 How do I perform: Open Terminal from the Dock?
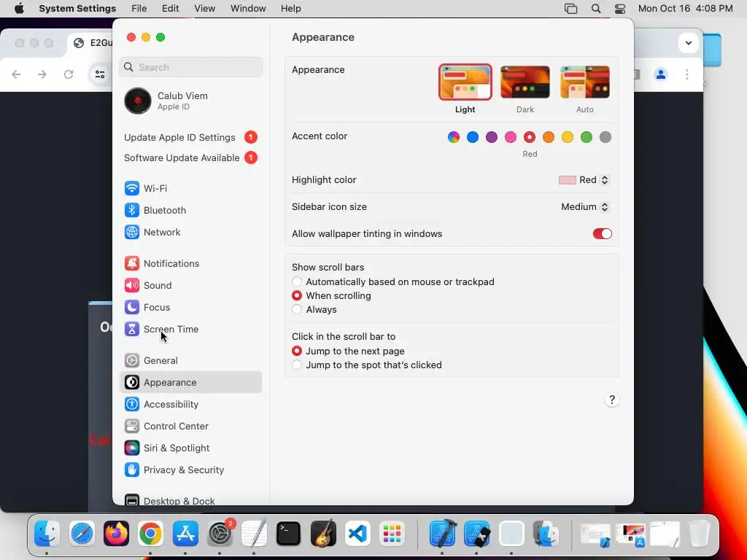coord(289,533)
